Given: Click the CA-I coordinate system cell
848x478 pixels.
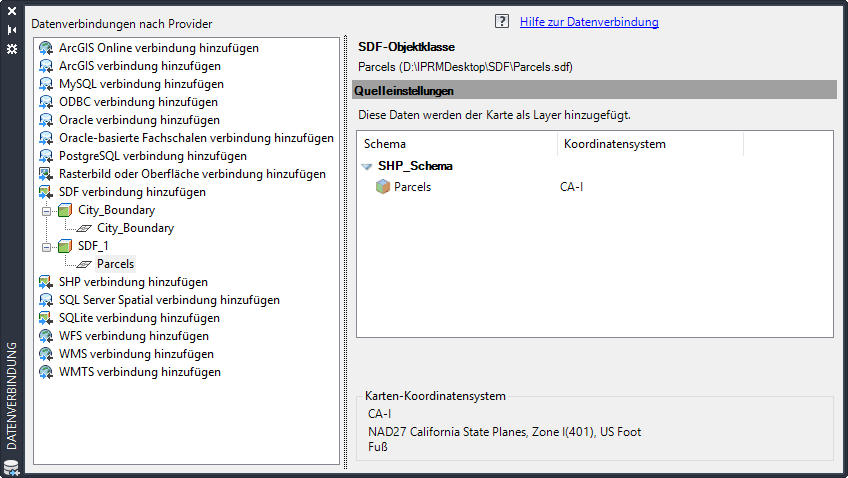Looking at the screenshot, I should tap(574, 187).
